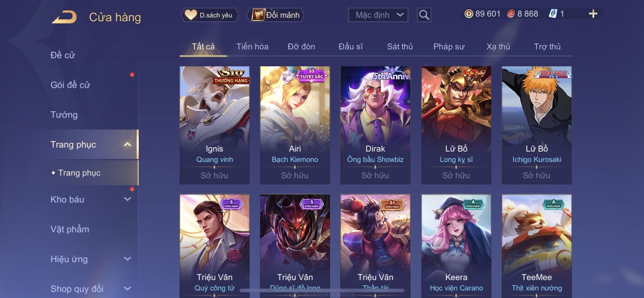The image size is (644, 298).
Task: Switch to the Sát thủ tab
Action: click(400, 46)
